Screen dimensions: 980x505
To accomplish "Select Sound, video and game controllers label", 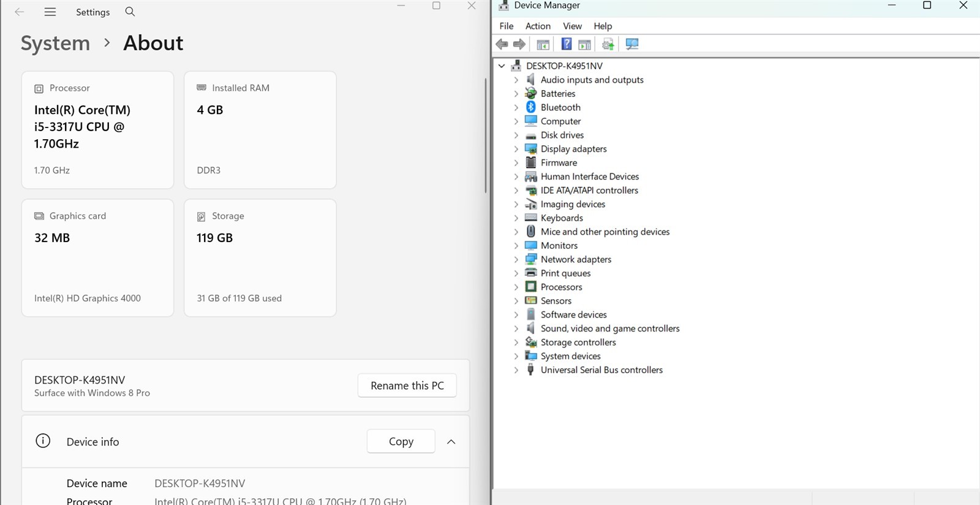I will [610, 328].
